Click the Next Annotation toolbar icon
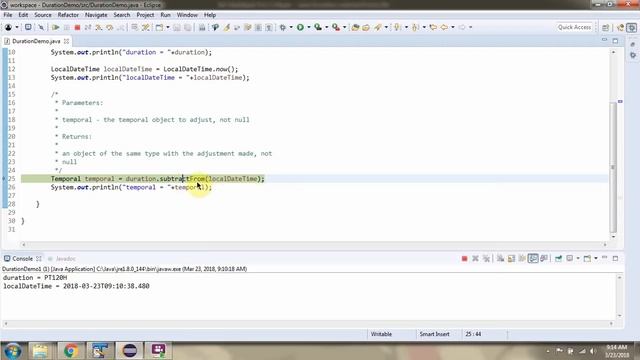640x360 pixels. (x=397, y=27)
